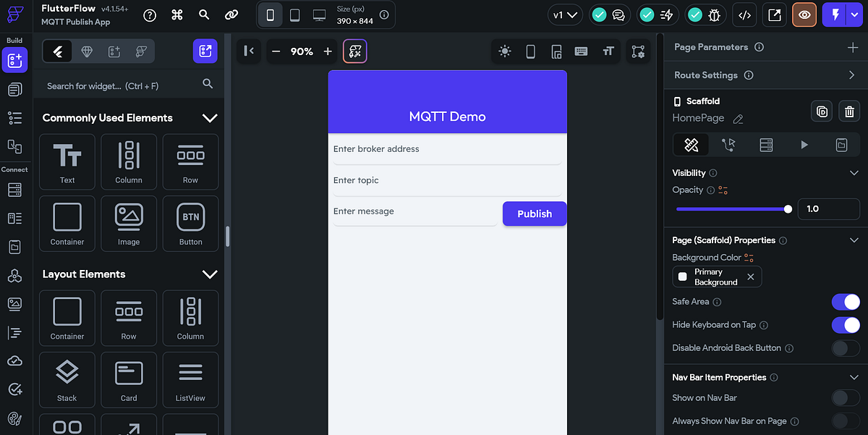Switch to the desktop preview size
Viewport: 868px width, 435px height.
pyautogui.click(x=318, y=14)
